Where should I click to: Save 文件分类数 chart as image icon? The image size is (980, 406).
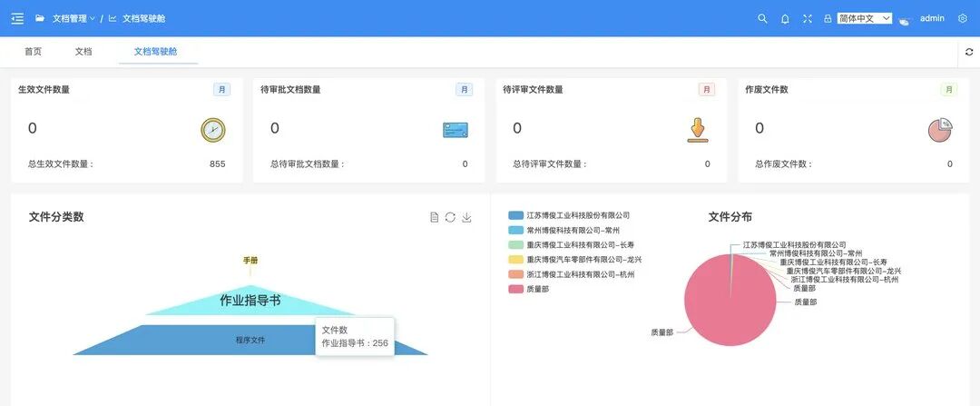466,217
